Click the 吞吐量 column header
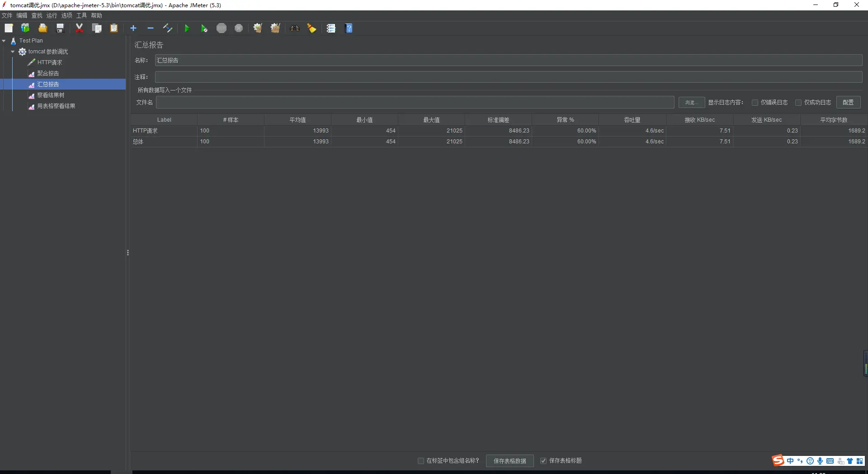The image size is (868, 474). pos(632,120)
